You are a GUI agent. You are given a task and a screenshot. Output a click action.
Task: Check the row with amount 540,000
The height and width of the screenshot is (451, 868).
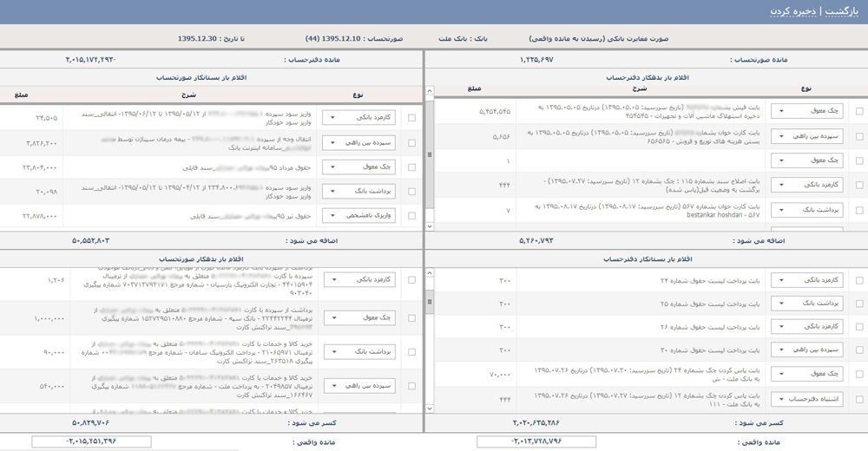coord(411,386)
